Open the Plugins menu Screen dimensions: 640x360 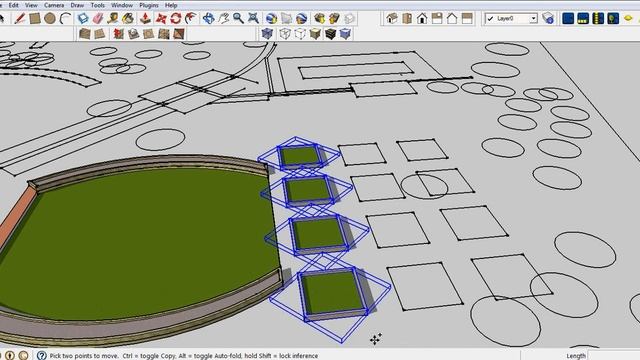149,5
